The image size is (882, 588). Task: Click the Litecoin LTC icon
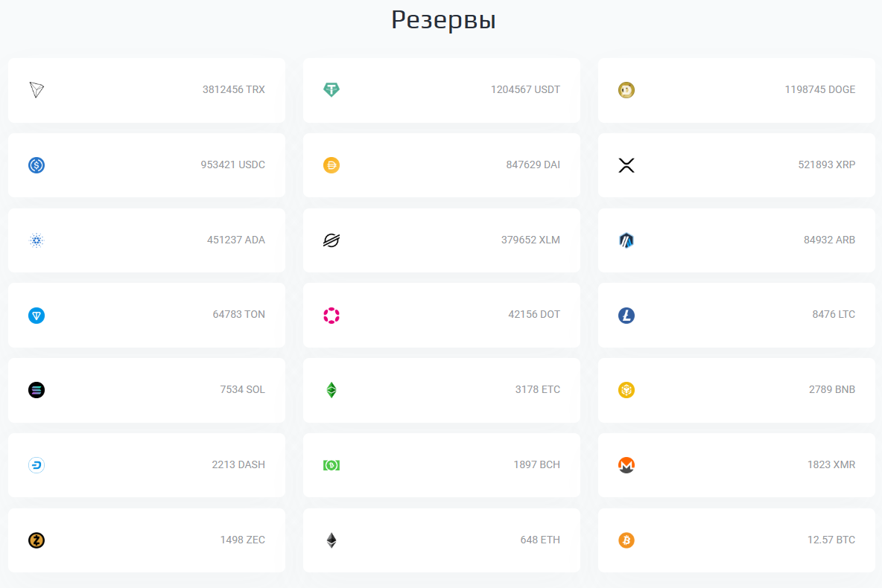click(x=626, y=316)
